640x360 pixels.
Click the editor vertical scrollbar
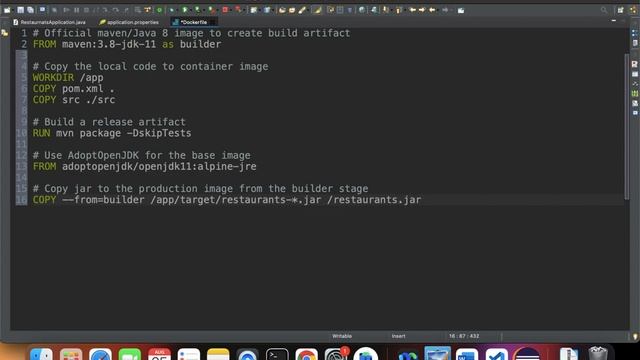(x=627, y=127)
